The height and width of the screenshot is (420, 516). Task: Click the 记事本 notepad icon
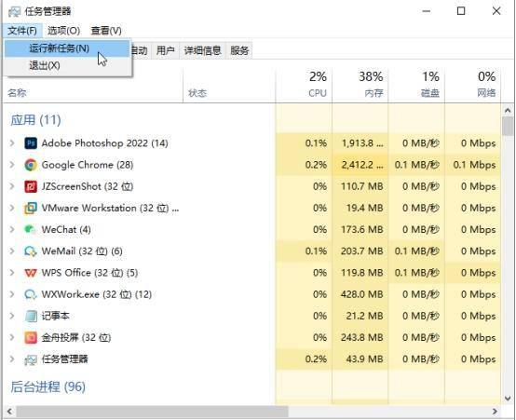[x=31, y=316]
